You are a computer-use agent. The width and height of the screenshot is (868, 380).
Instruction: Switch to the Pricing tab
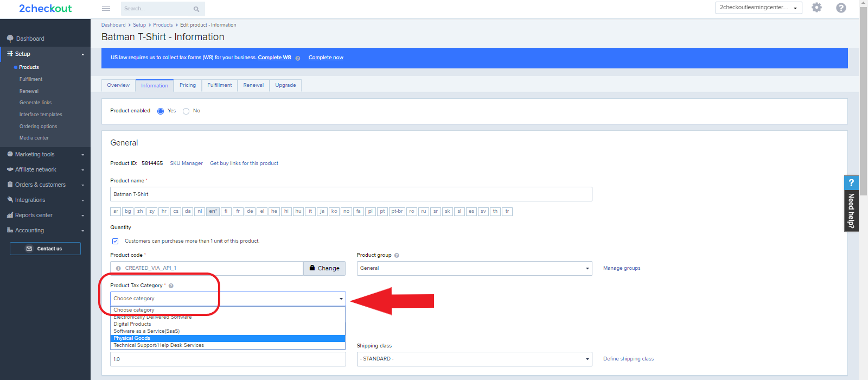(x=188, y=85)
